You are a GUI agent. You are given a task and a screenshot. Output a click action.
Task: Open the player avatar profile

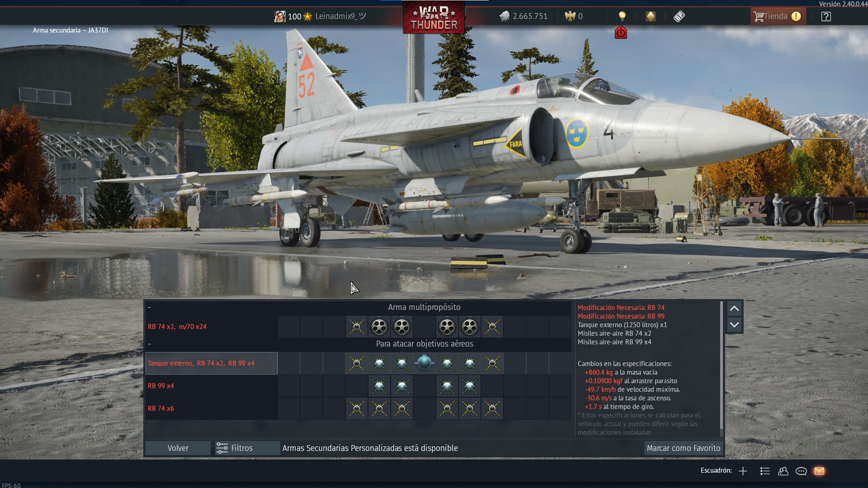click(280, 16)
